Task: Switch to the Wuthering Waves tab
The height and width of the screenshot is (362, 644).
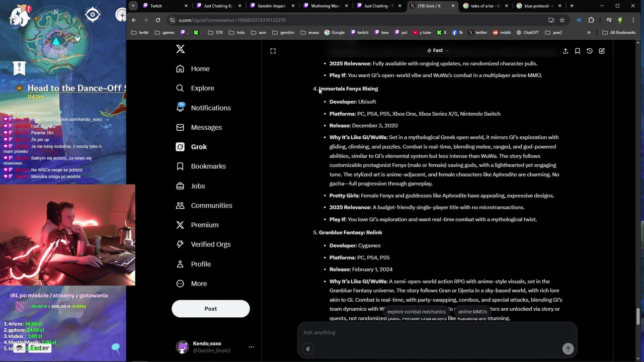Action: [326, 6]
